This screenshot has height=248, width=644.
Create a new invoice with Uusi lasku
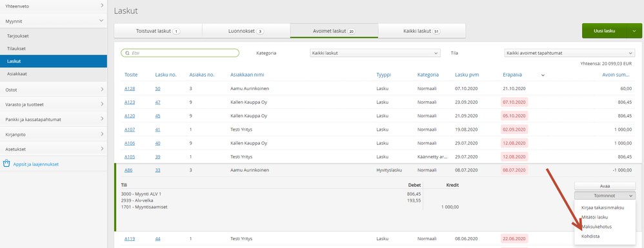605,31
